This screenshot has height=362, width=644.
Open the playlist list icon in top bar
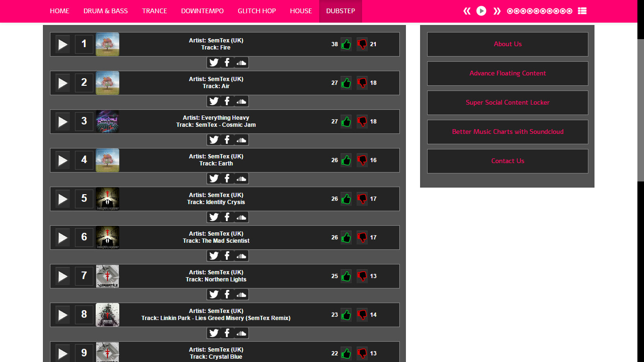(x=582, y=10)
